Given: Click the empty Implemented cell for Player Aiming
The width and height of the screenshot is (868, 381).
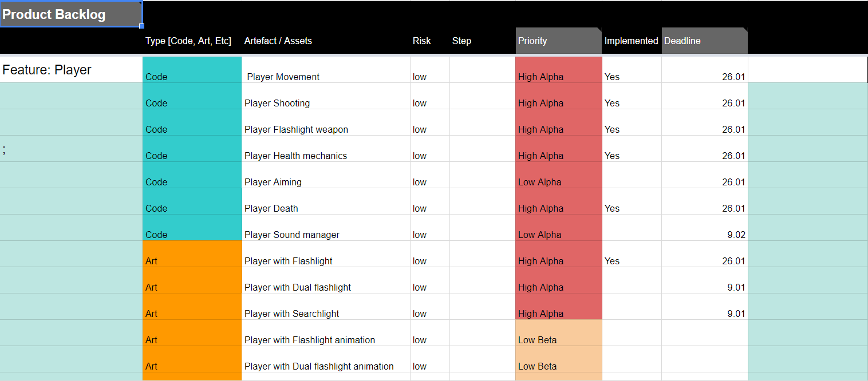Looking at the screenshot, I should click(632, 182).
